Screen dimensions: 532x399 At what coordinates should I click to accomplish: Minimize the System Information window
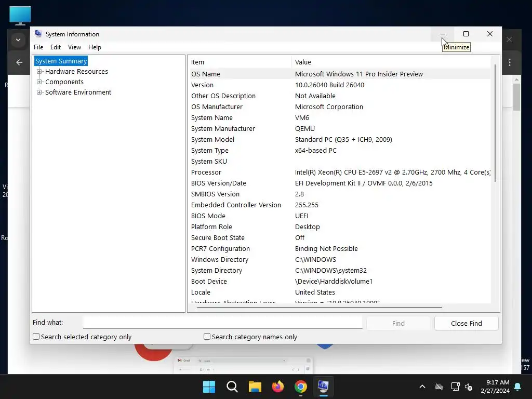(443, 34)
